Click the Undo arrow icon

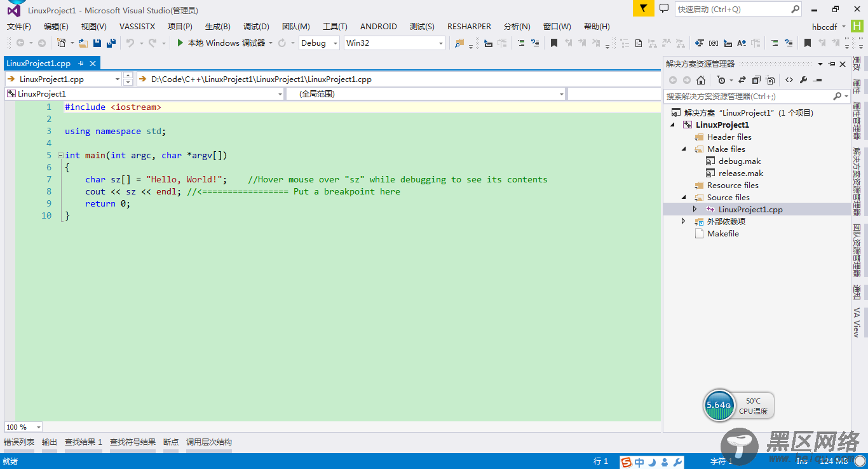(130, 43)
